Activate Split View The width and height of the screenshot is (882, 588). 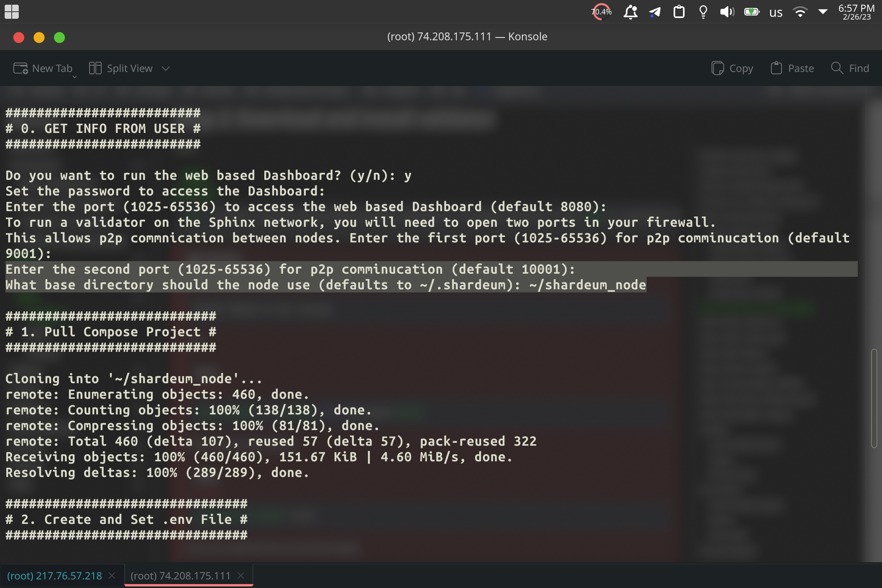(x=120, y=68)
